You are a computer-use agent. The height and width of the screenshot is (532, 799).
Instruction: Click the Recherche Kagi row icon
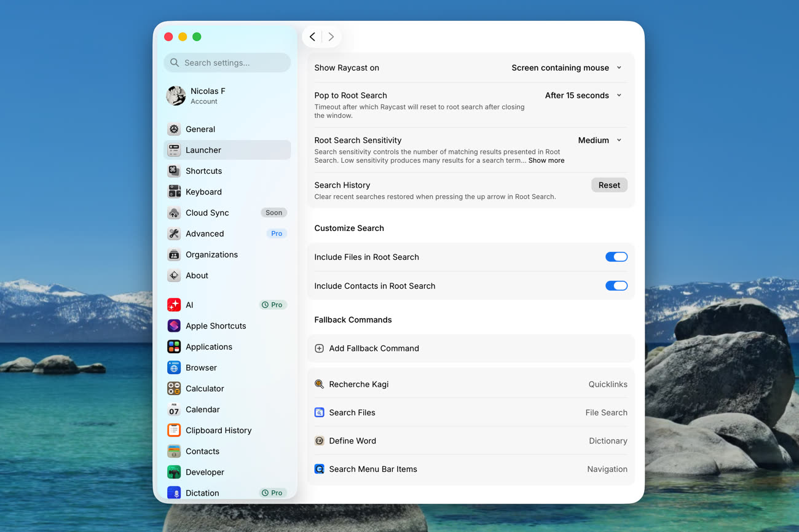[x=319, y=384]
